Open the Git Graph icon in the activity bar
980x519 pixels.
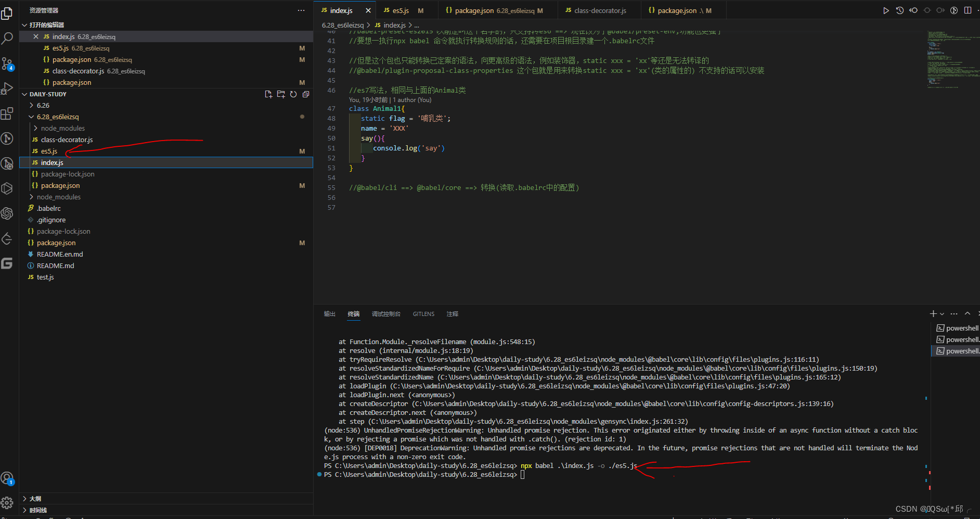(7, 138)
